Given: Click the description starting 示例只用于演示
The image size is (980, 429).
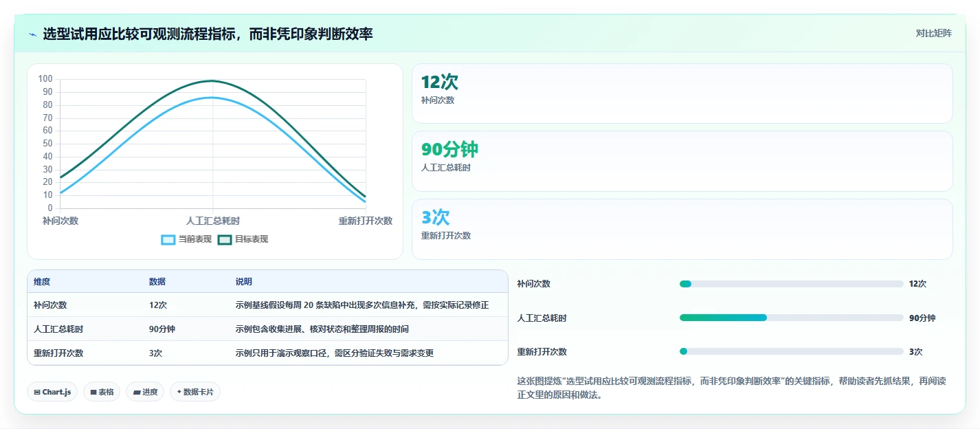Looking at the screenshot, I should [x=334, y=353].
